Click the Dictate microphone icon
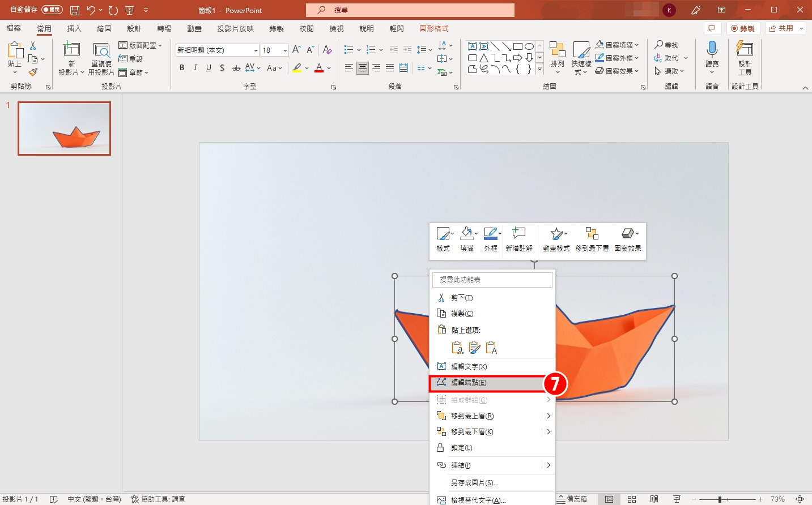This screenshot has width=812, height=505. coord(712,50)
